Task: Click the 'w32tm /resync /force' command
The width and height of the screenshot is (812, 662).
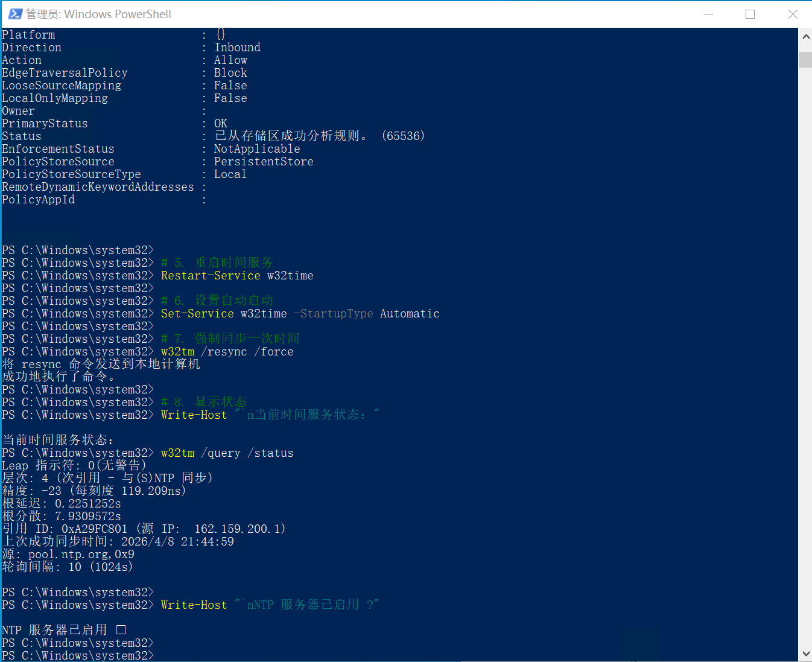Action: 227,352
